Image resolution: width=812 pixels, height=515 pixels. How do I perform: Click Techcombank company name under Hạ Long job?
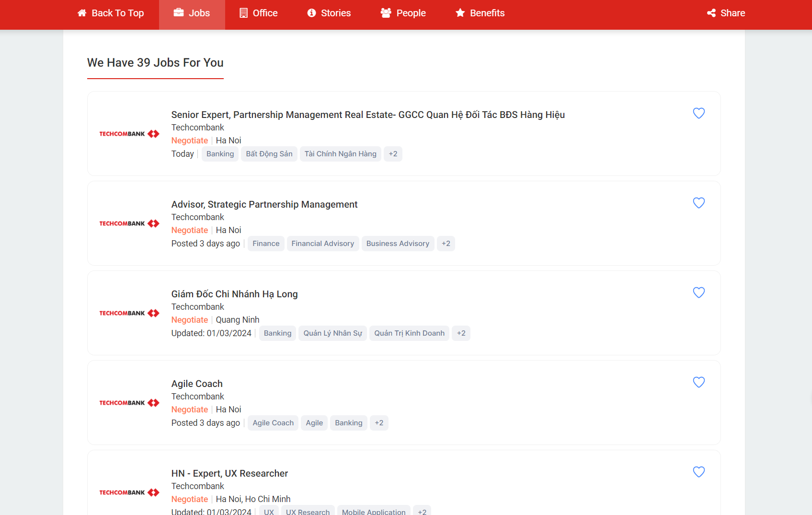click(x=198, y=307)
